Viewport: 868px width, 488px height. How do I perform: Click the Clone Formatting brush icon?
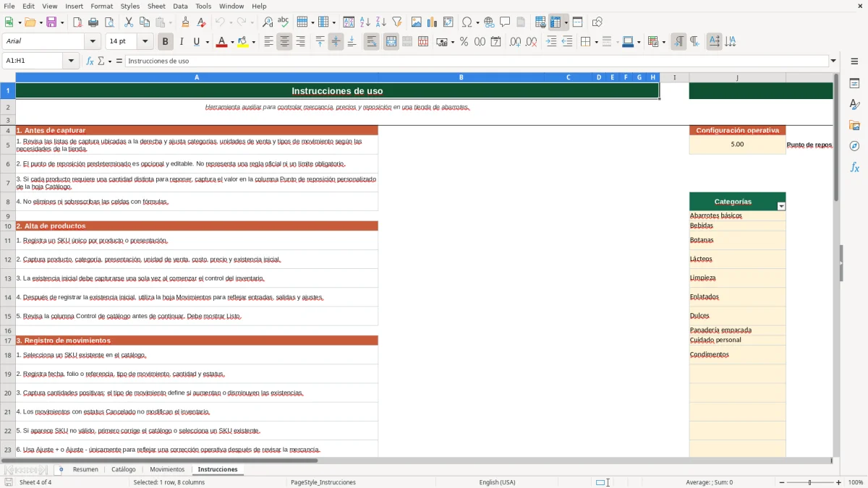pyautogui.click(x=186, y=22)
